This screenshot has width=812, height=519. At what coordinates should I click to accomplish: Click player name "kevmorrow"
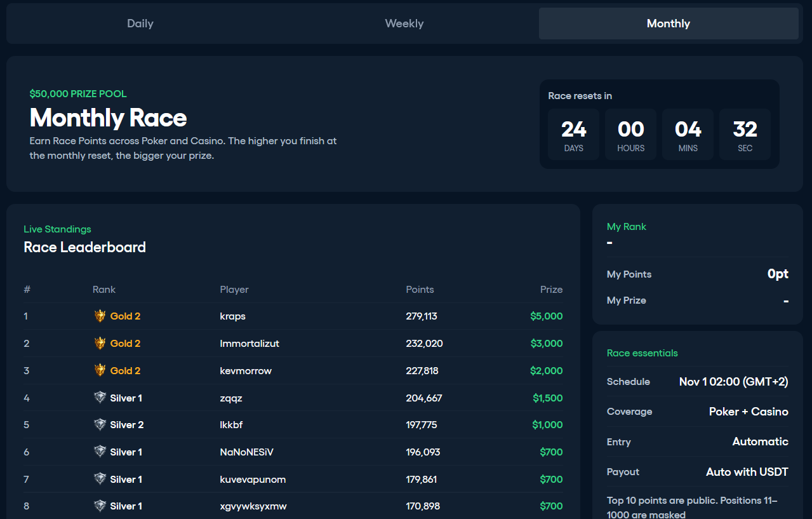[246, 371]
